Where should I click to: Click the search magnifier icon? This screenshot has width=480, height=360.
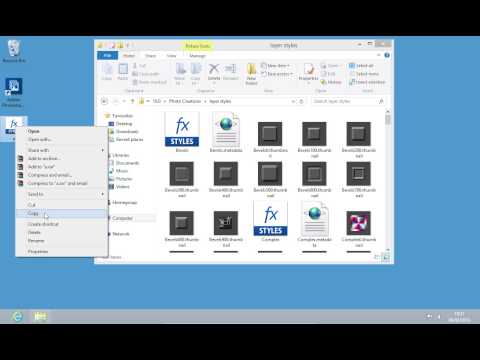tap(381, 101)
